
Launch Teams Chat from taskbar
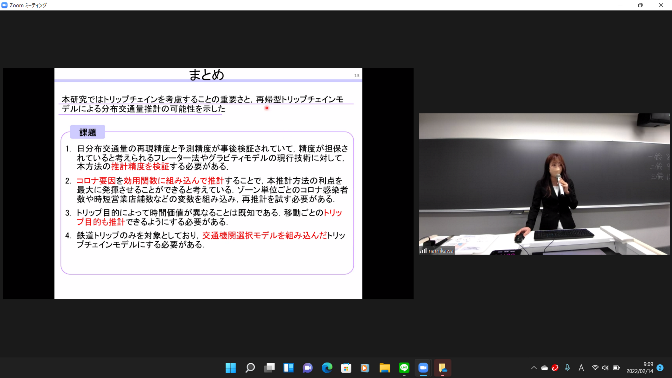308,368
